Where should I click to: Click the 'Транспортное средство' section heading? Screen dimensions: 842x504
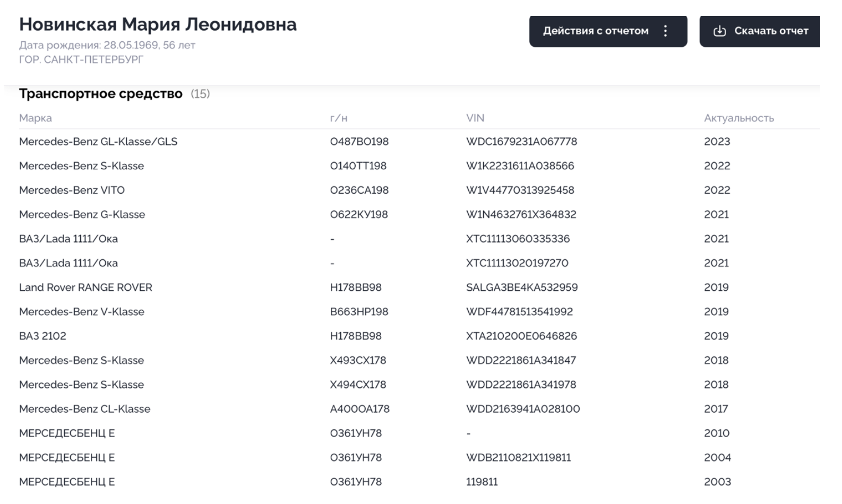pos(101,94)
